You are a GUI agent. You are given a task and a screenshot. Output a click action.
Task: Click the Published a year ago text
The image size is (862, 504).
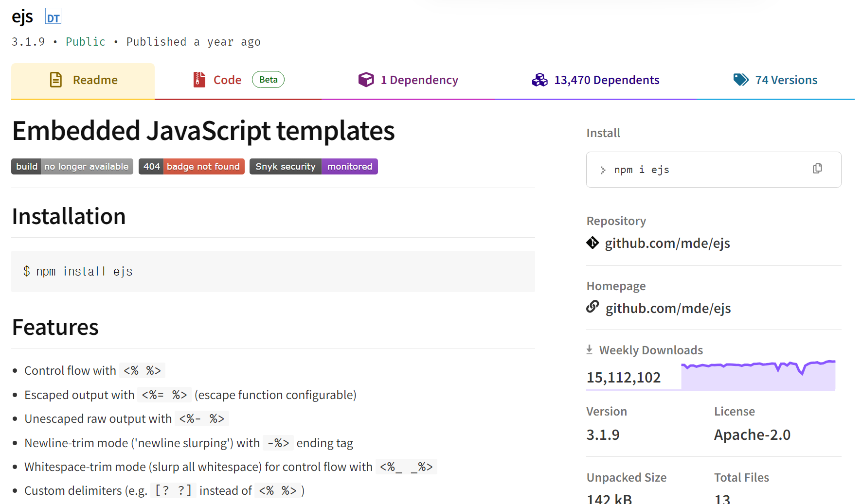(193, 42)
